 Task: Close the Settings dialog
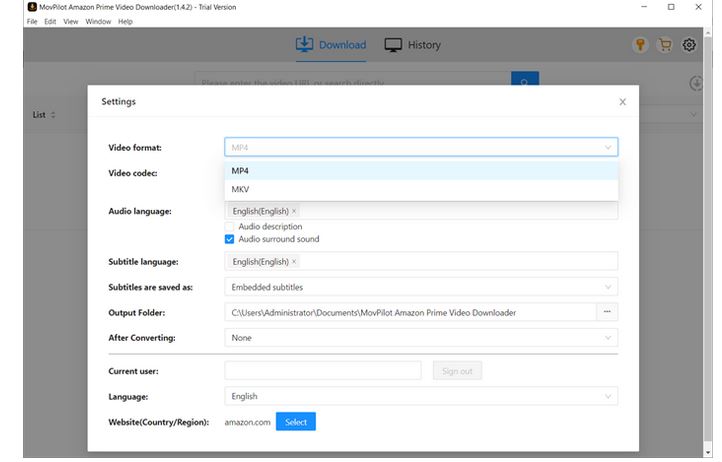(x=623, y=102)
